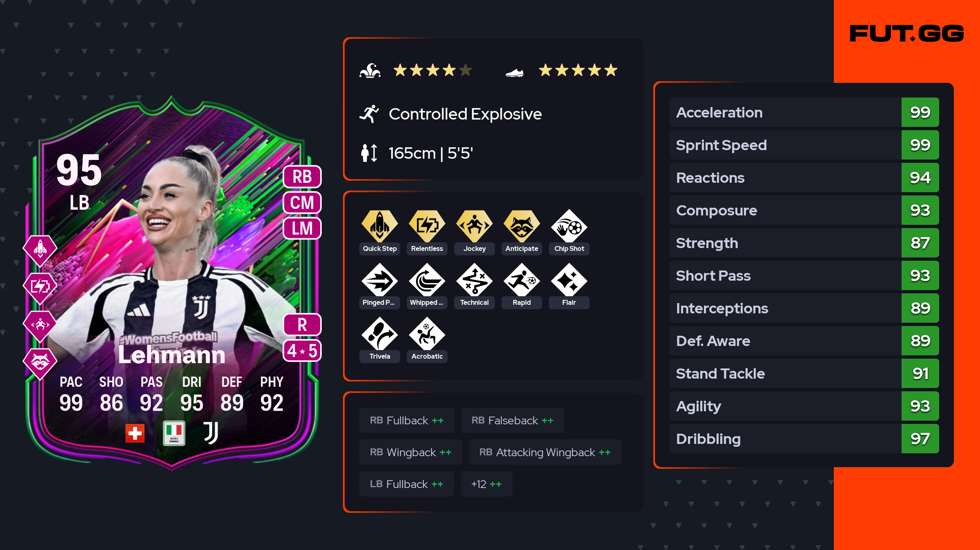Click the Acrobatic playstyle icon
This screenshot has width=980, height=550.
click(x=427, y=334)
